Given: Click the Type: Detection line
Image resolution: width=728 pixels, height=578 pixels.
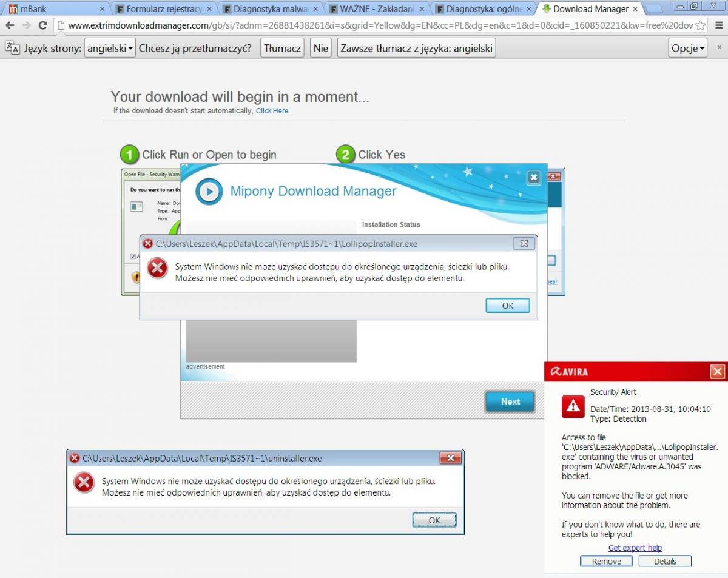Looking at the screenshot, I should (x=618, y=418).
